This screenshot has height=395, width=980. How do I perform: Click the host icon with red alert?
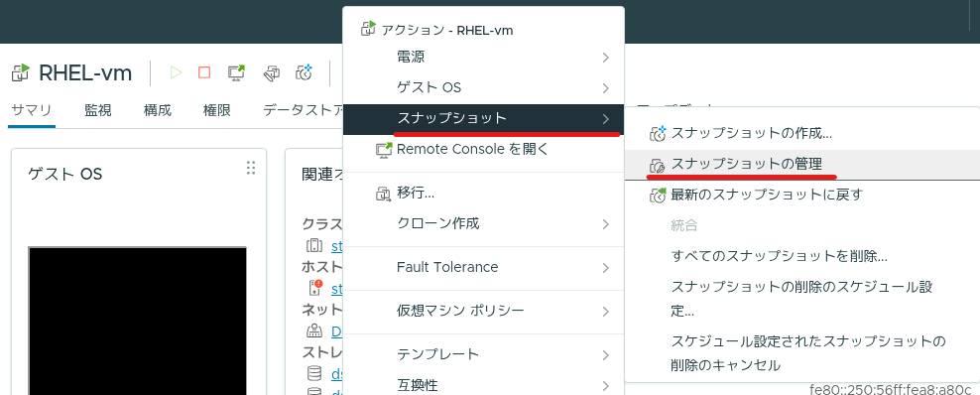pyautogui.click(x=315, y=288)
